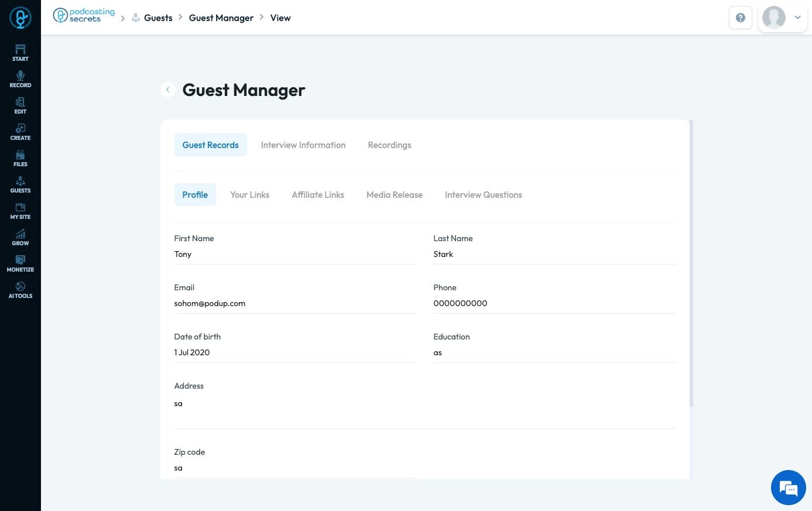Screen dimensions: 812x511
Task: Click the Education value as
Action: point(438,352)
